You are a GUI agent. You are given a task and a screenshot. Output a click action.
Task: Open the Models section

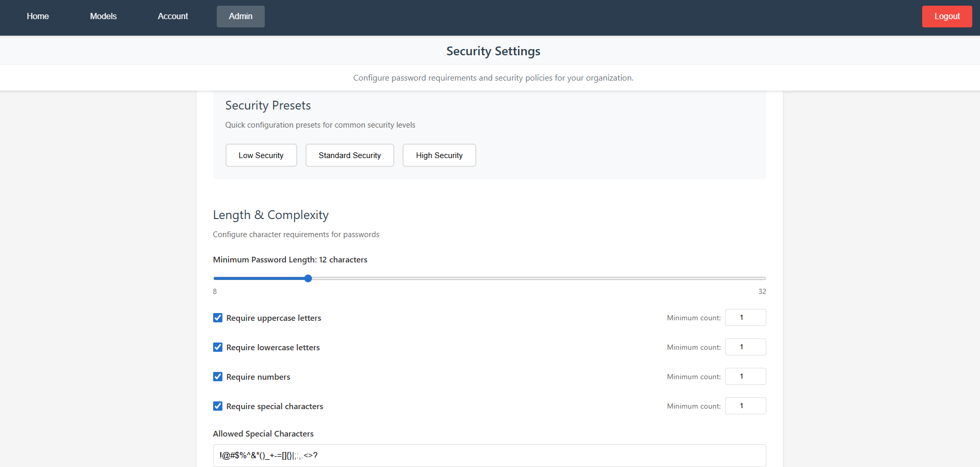point(103,16)
